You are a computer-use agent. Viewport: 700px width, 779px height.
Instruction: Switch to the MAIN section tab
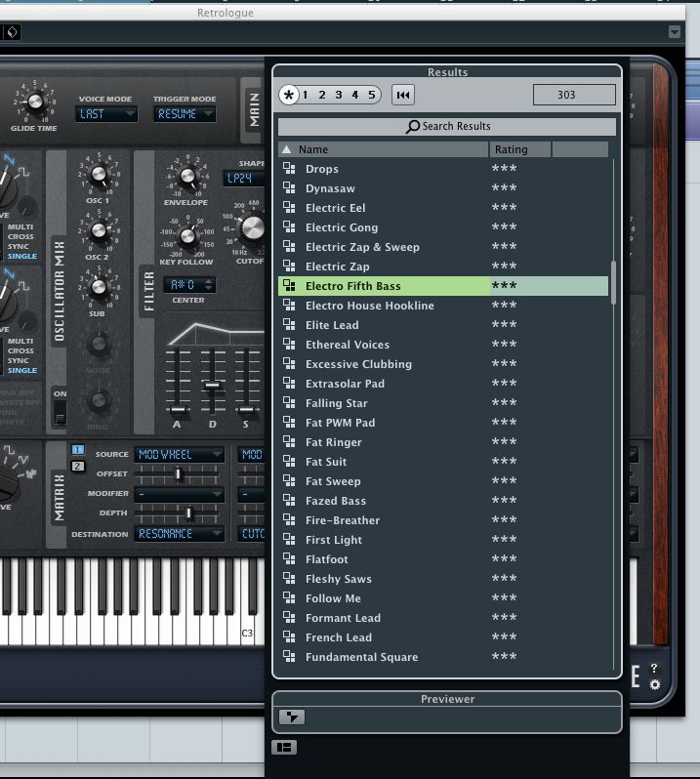(254, 110)
